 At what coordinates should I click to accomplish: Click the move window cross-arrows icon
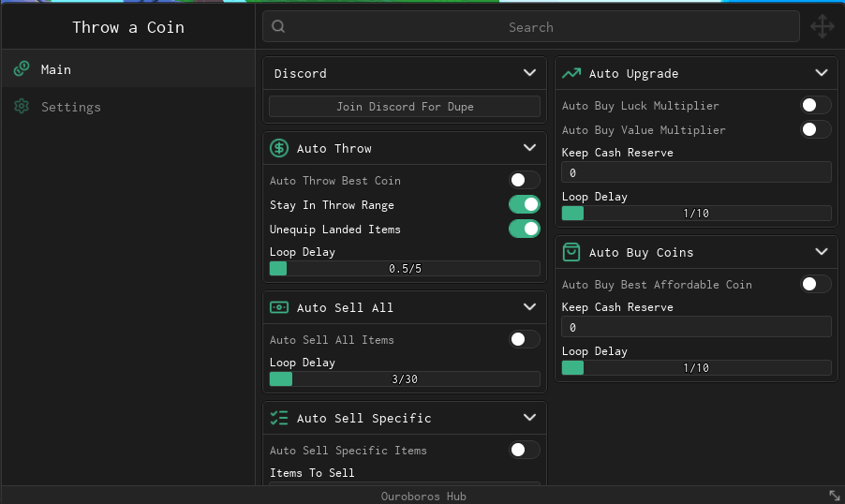(x=823, y=26)
